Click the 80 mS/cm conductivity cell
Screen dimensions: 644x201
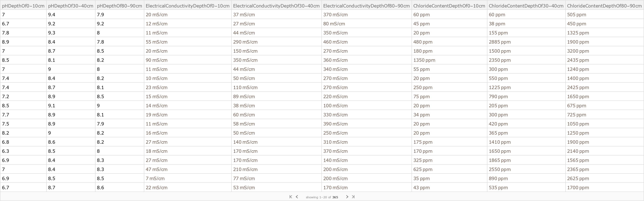334,24
